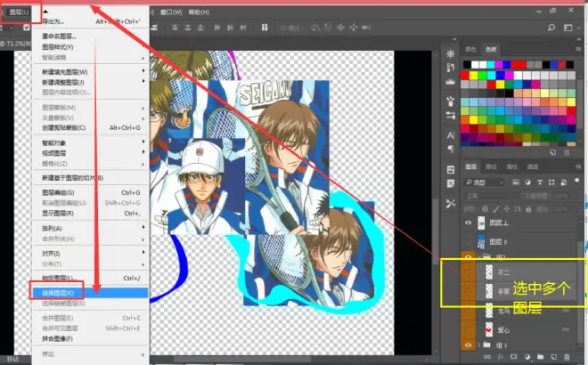The height and width of the screenshot is (365, 588).
Task: Click the distribute spacing icon in options bar
Action: point(265,28)
